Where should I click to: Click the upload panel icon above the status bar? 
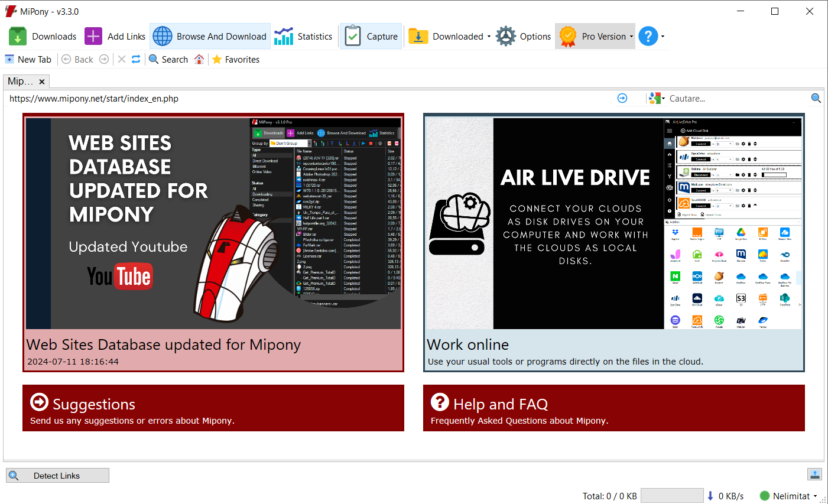pos(814,474)
